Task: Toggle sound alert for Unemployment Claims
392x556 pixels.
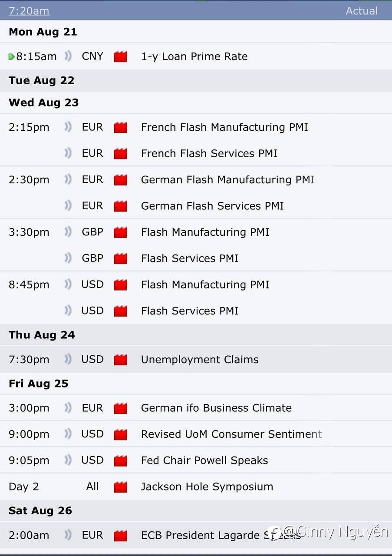Action: 68,359
